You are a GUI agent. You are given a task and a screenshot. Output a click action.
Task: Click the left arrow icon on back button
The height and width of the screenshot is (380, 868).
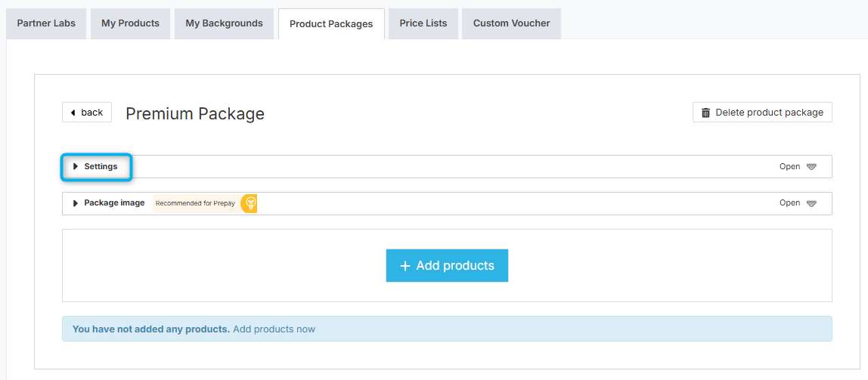[73, 113]
